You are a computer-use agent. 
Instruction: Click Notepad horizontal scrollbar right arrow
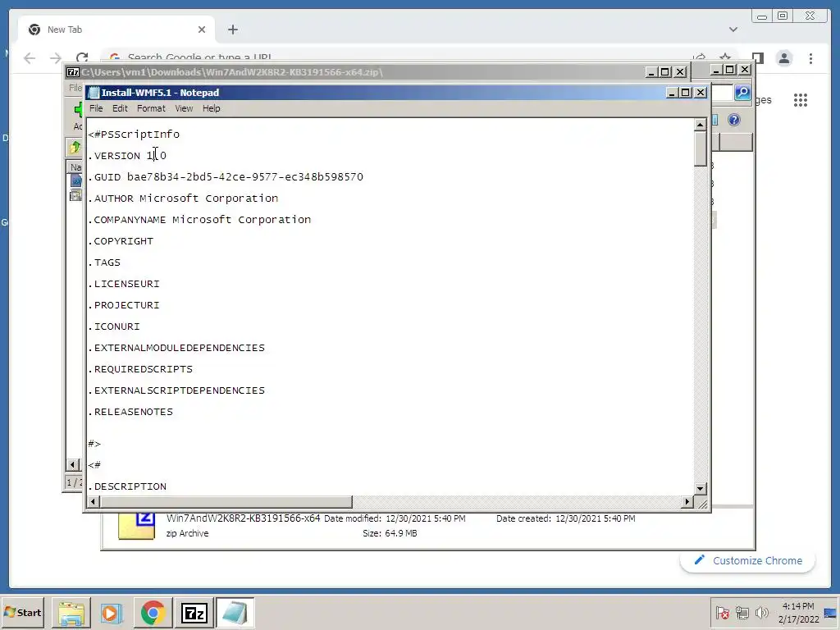click(x=687, y=501)
